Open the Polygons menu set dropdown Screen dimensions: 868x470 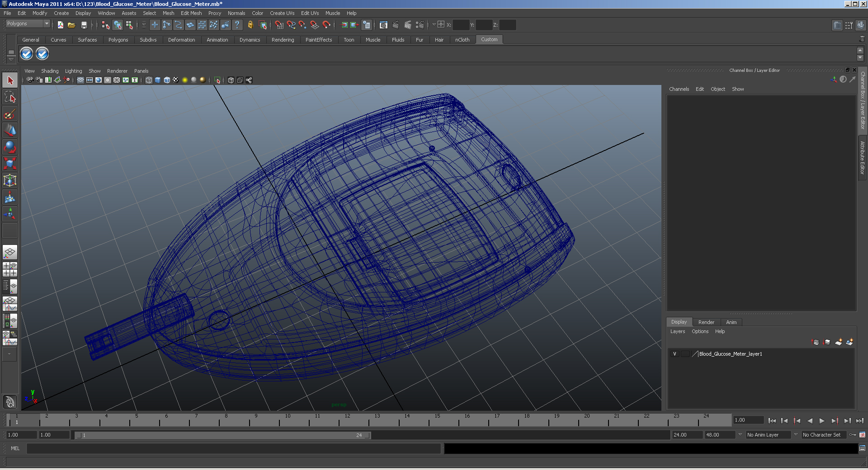click(x=28, y=23)
